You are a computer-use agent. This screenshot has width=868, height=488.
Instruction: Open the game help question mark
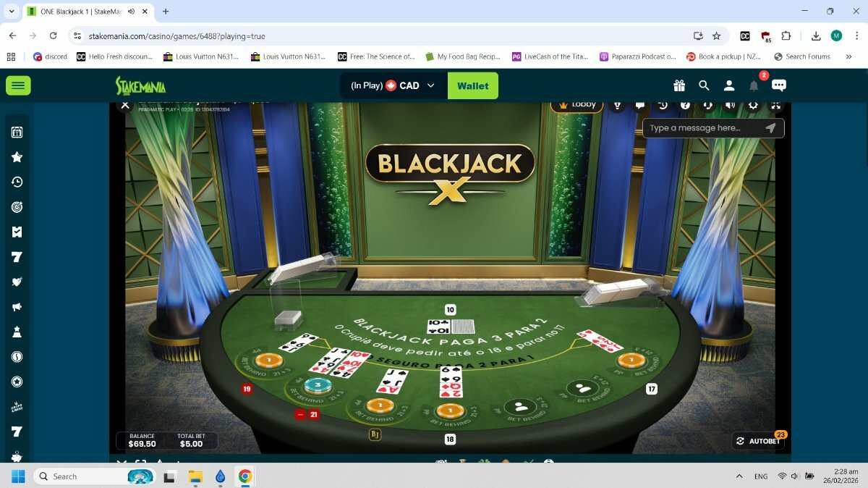(x=685, y=105)
